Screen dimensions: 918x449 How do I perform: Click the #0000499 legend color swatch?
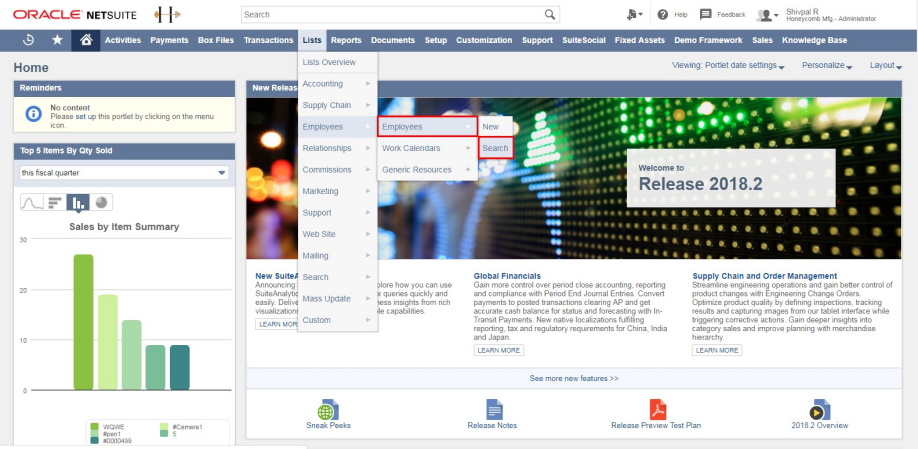[95, 440]
